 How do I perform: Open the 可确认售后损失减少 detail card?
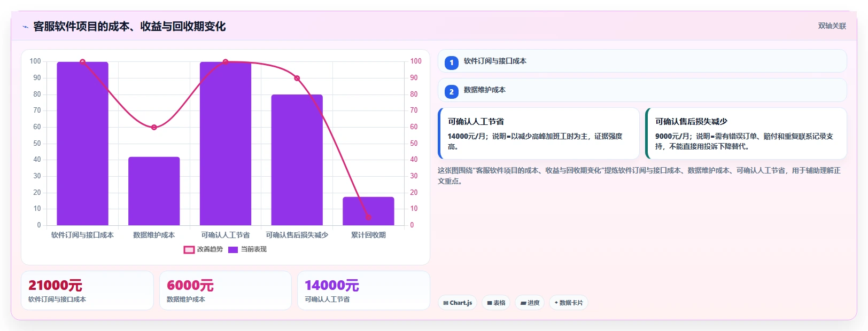pyautogui.click(x=746, y=133)
